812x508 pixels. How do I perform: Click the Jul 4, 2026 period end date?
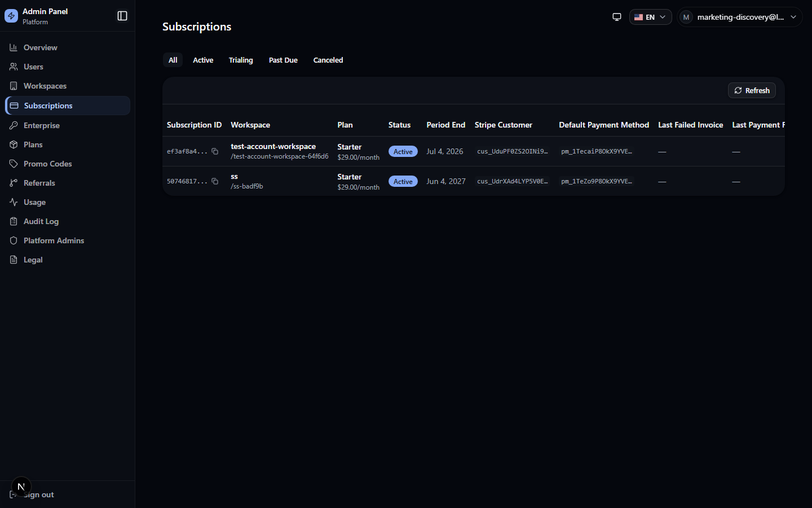pyautogui.click(x=445, y=151)
